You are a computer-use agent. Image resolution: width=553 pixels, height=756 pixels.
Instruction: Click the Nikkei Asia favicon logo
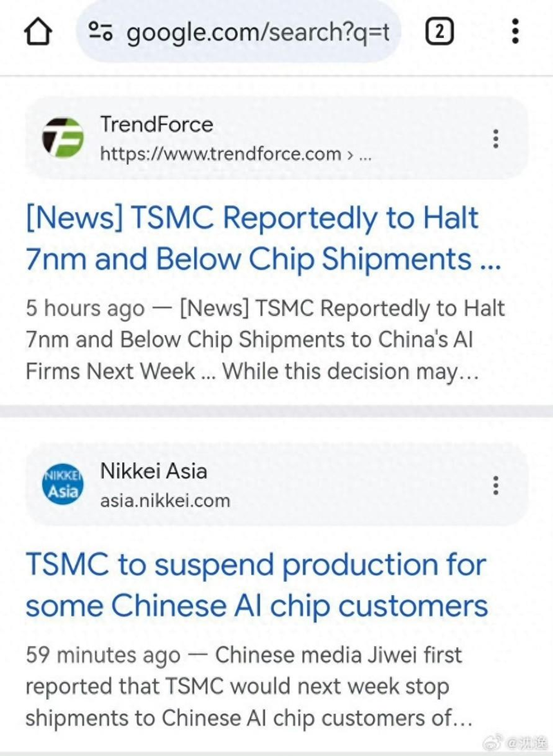(62, 485)
